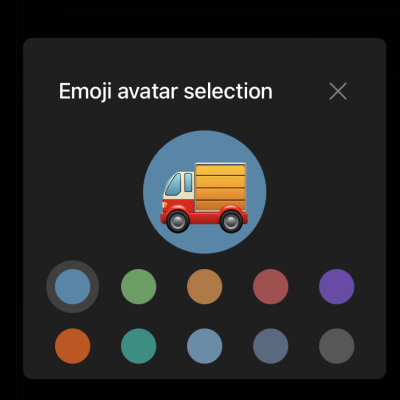The height and width of the screenshot is (400, 400).
Task: Select the light slate blue swatch below tan
Action: [x=205, y=346]
